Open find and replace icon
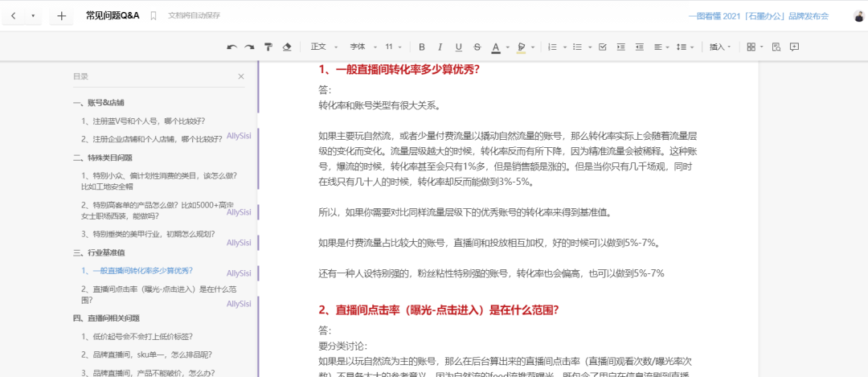 776,47
